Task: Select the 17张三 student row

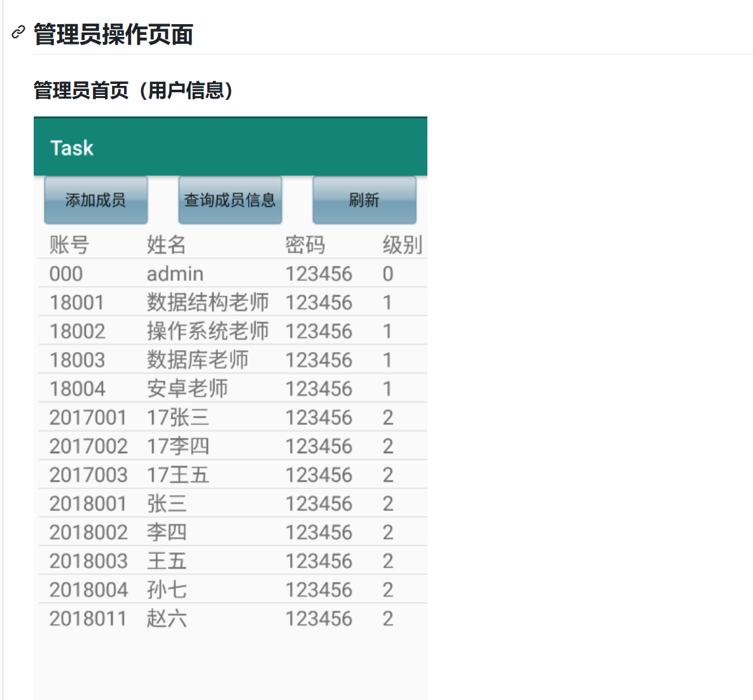Action: click(191, 417)
